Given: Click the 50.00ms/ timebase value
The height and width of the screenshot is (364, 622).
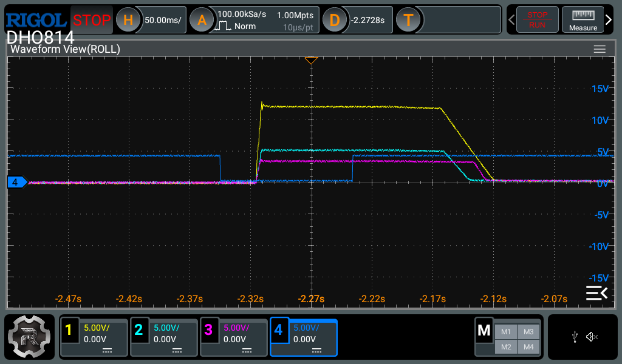Looking at the screenshot, I should click(x=163, y=20).
